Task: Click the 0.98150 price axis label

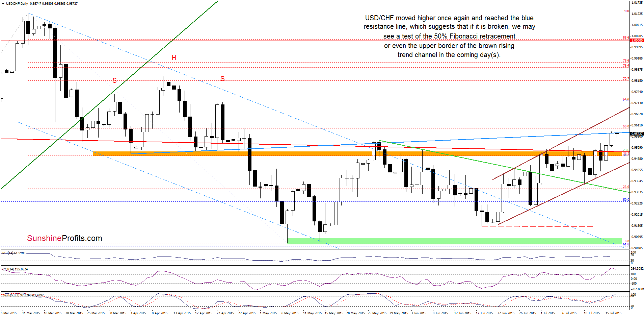Action: [637, 81]
